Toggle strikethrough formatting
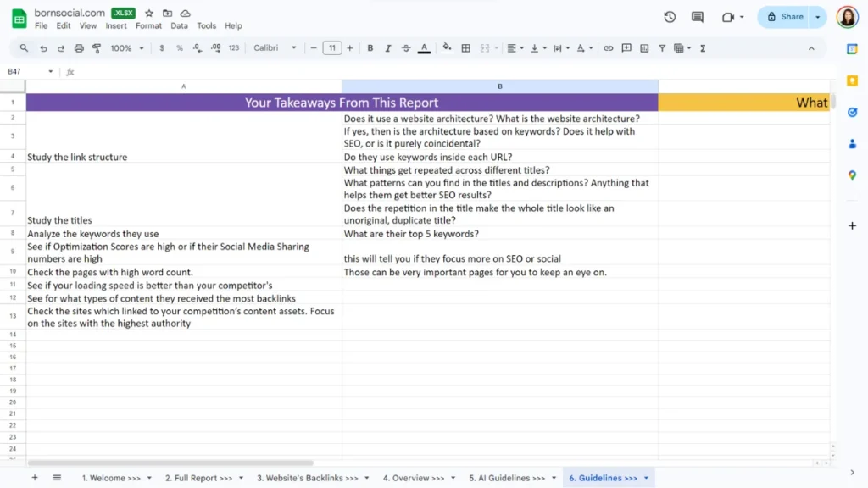The width and height of the screenshot is (868, 488). [x=406, y=48]
